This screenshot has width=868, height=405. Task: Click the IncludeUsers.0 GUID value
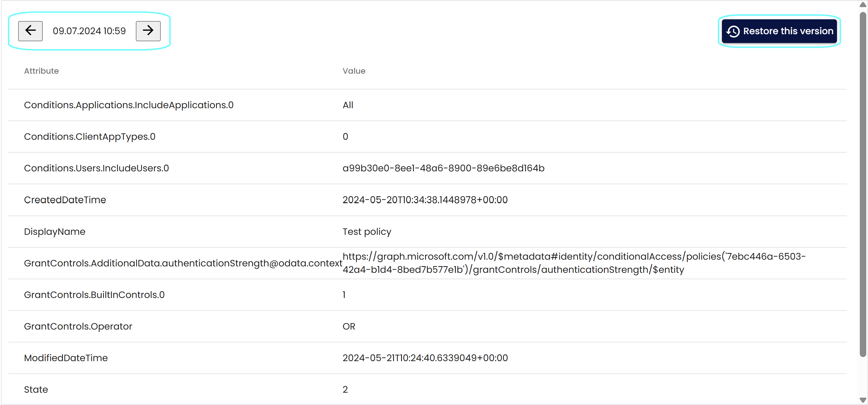pyautogui.click(x=444, y=168)
